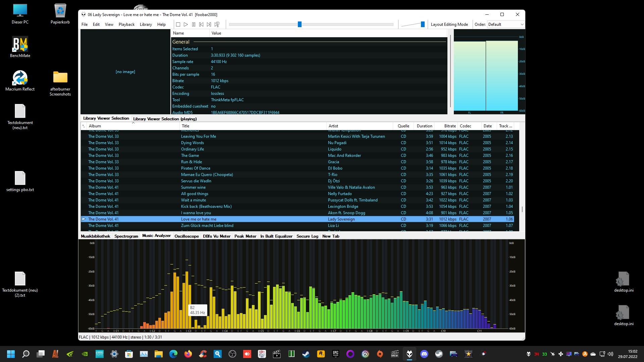This screenshot has width=644, height=362.
Task: Open afterburner Screenshots folder
Action: pyautogui.click(x=60, y=83)
